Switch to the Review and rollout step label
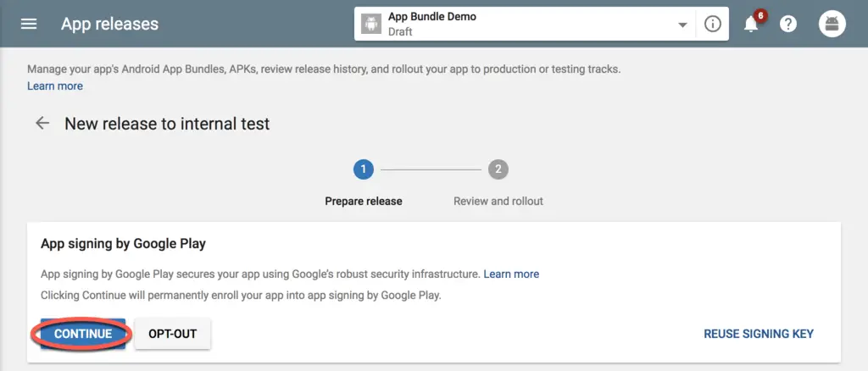868x371 pixels. pos(498,202)
